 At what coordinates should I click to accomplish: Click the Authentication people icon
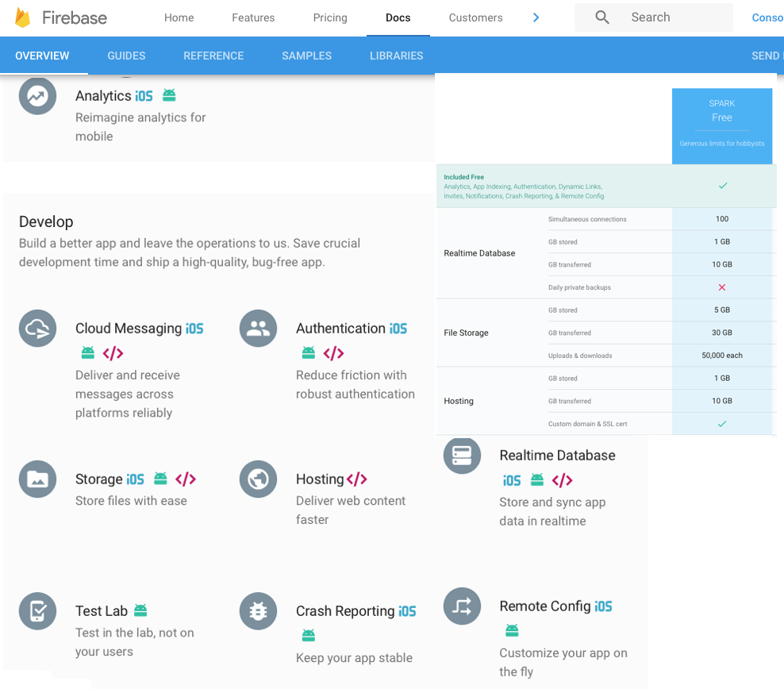258,329
